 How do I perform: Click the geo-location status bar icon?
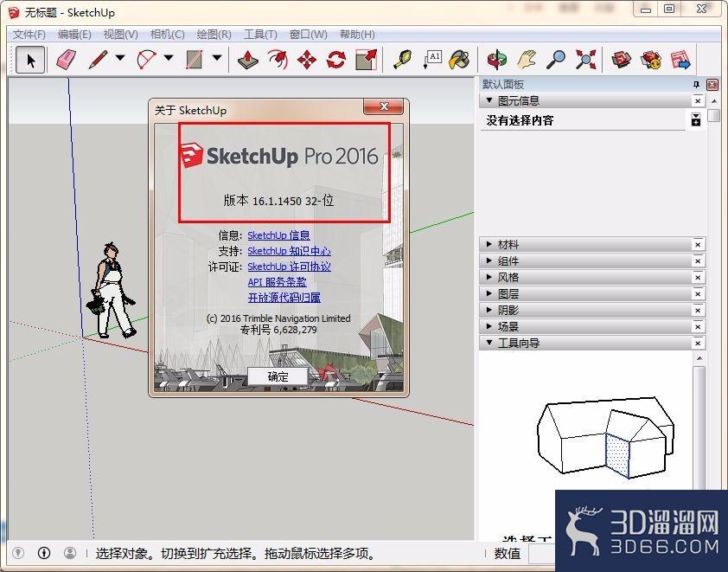click(18, 552)
